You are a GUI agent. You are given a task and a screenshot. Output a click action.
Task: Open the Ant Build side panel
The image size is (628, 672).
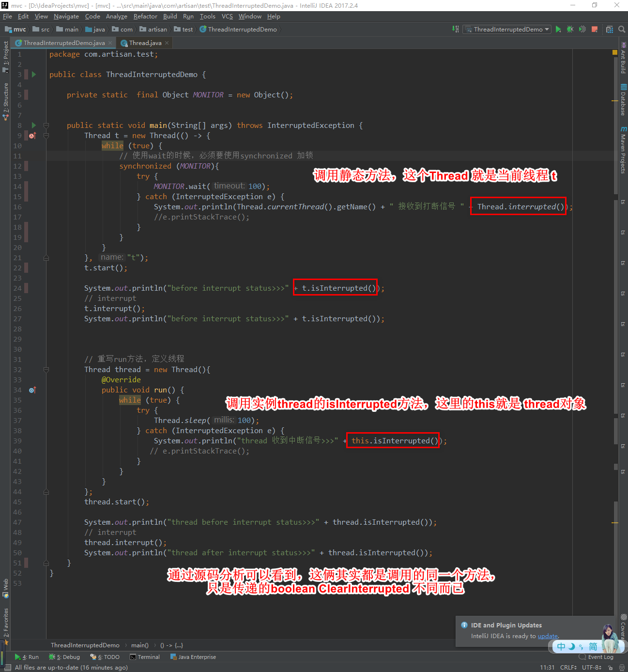[623, 58]
